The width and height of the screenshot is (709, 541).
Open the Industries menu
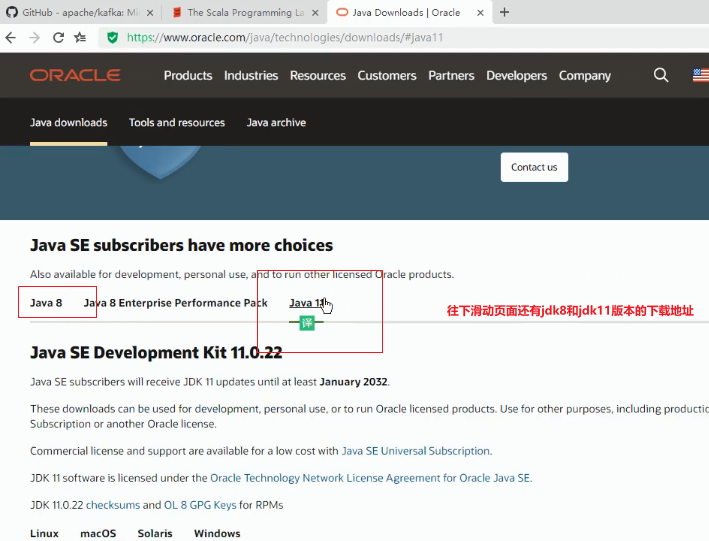tap(251, 76)
